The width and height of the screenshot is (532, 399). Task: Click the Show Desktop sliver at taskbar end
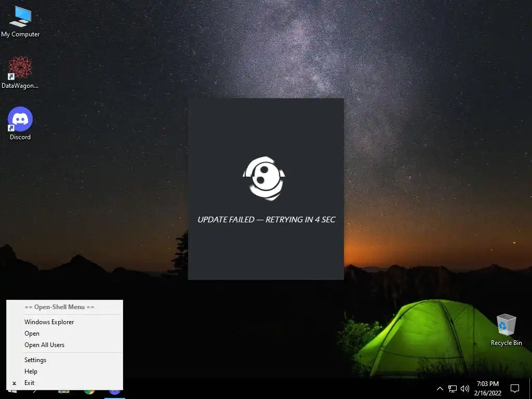530,389
